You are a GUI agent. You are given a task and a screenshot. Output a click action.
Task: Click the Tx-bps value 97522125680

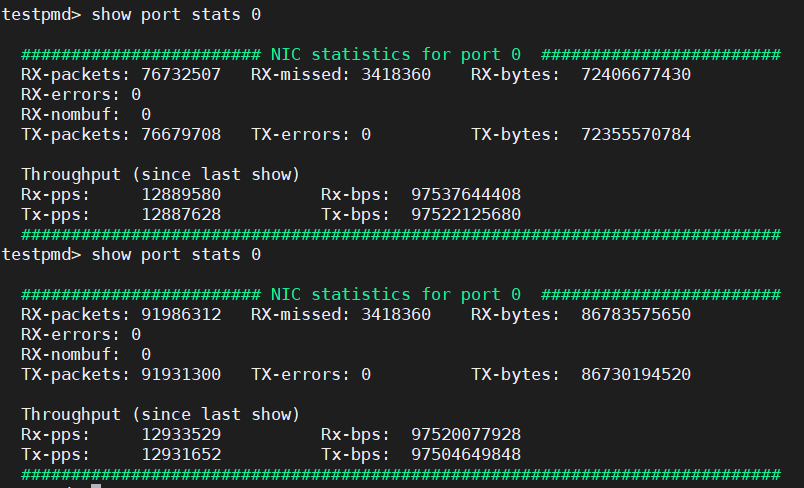[465, 214]
